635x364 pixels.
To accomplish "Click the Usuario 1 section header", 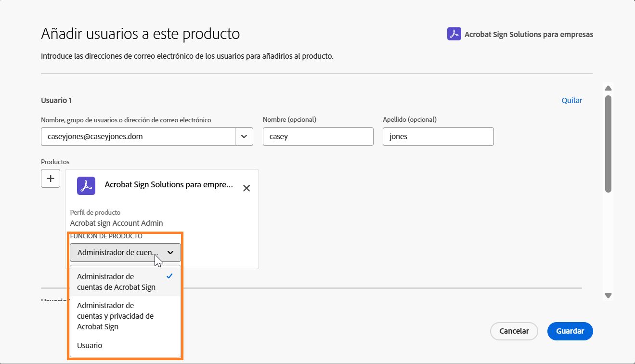I will click(x=55, y=100).
